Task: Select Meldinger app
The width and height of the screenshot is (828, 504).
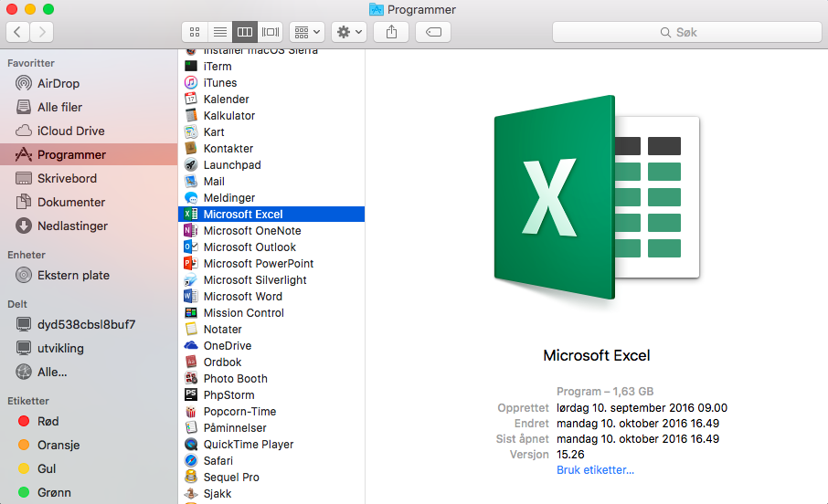Action: [x=271, y=198]
